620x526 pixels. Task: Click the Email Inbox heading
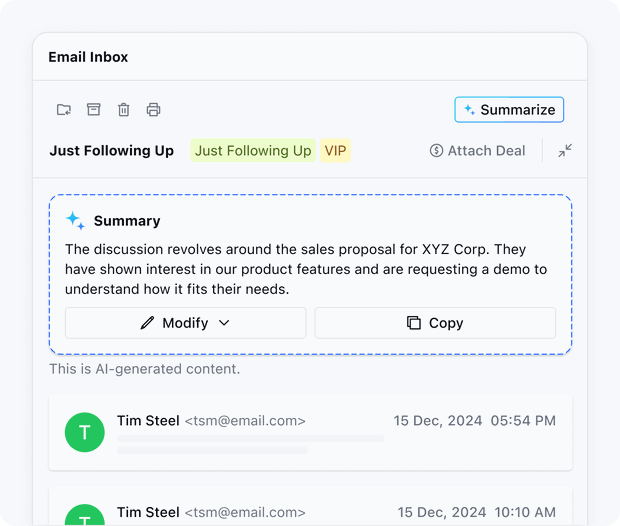point(88,57)
